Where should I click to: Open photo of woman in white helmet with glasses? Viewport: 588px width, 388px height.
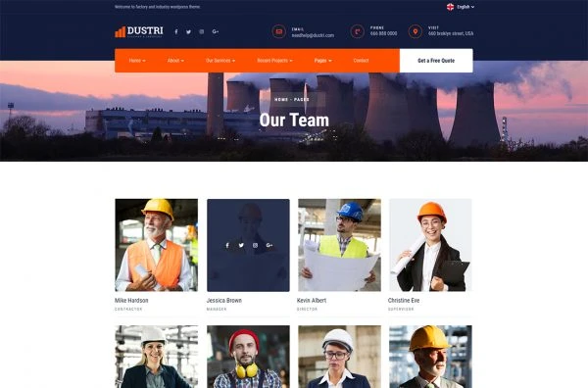[x=339, y=357]
